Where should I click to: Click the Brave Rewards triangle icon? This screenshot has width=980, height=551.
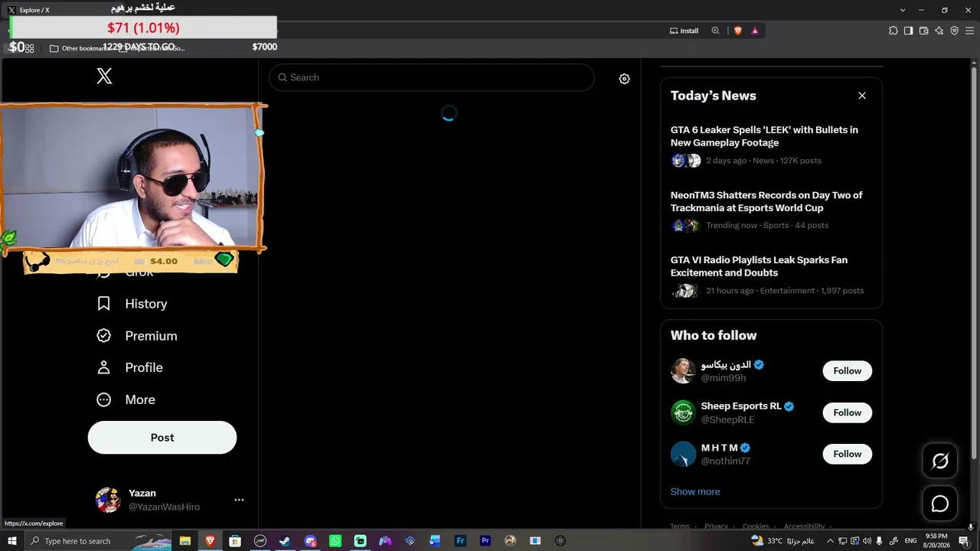coord(755,31)
